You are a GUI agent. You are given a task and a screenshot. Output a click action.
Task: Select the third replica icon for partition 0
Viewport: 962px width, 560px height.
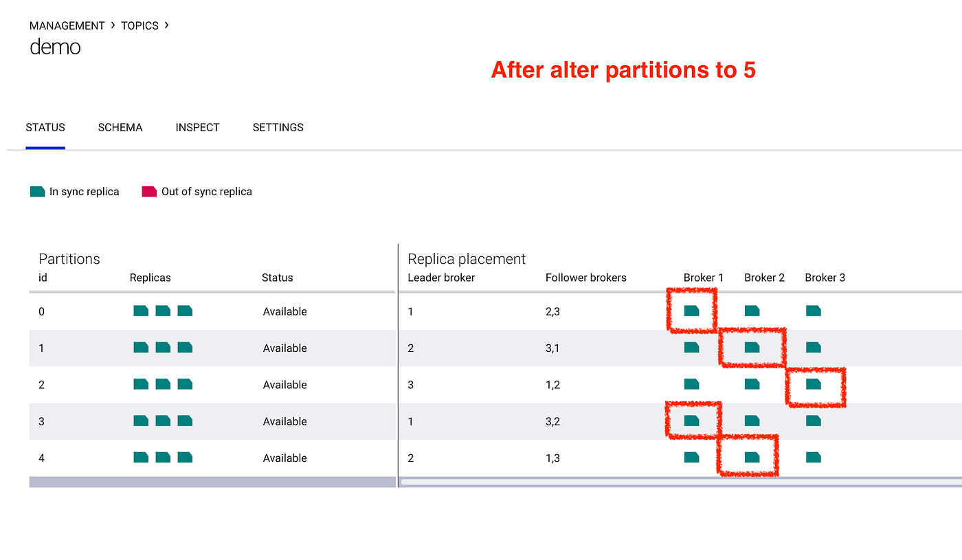coord(185,311)
